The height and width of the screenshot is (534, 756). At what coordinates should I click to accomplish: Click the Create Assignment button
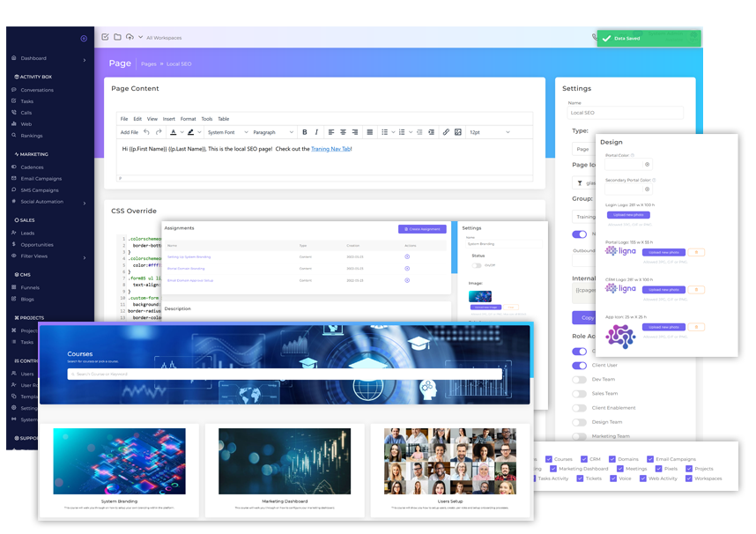pos(422,229)
